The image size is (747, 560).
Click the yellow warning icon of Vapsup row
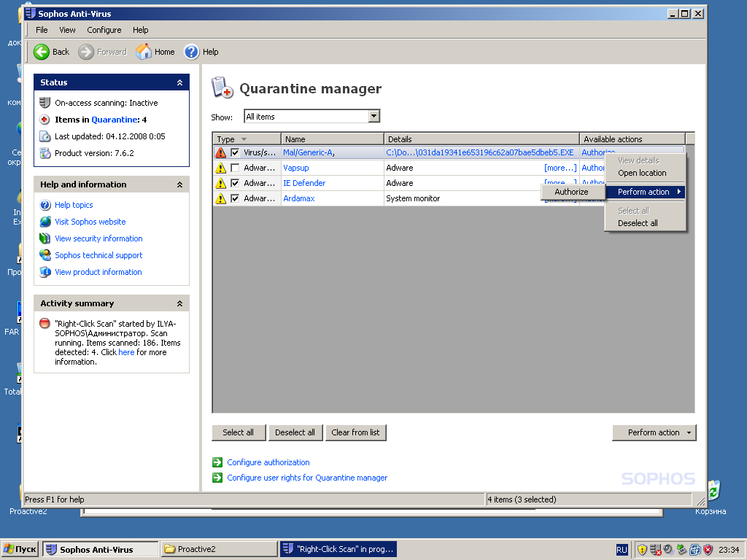[220, 168]
